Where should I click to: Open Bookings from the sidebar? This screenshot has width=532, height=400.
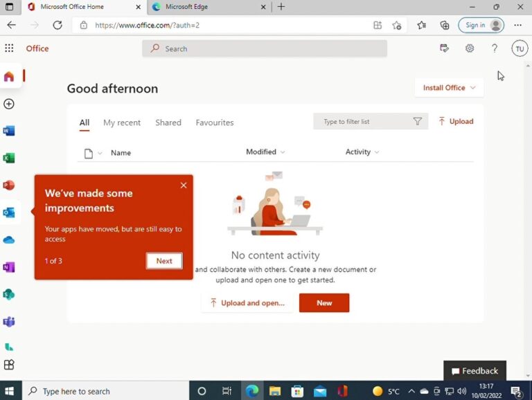(x=9, y=347)
